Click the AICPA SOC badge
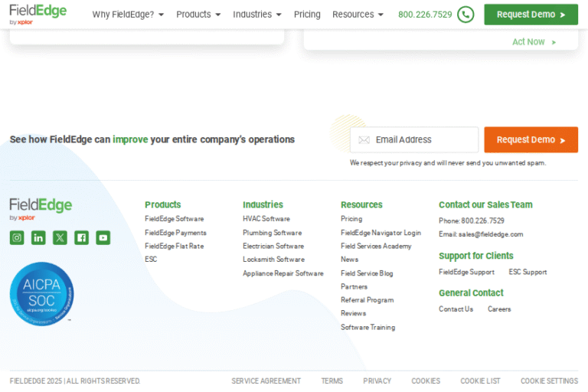This screenshot has width=588, height=392. tap(41, 294)
